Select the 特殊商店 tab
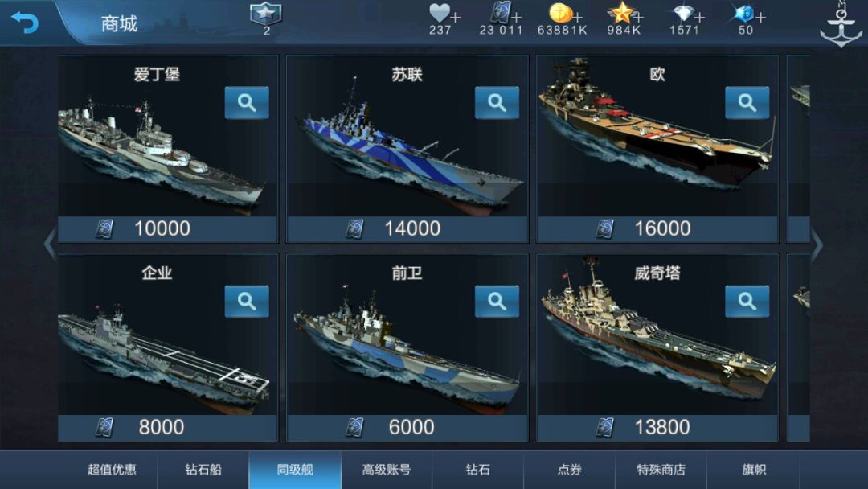The image size is (868, 489). (661, 470)
